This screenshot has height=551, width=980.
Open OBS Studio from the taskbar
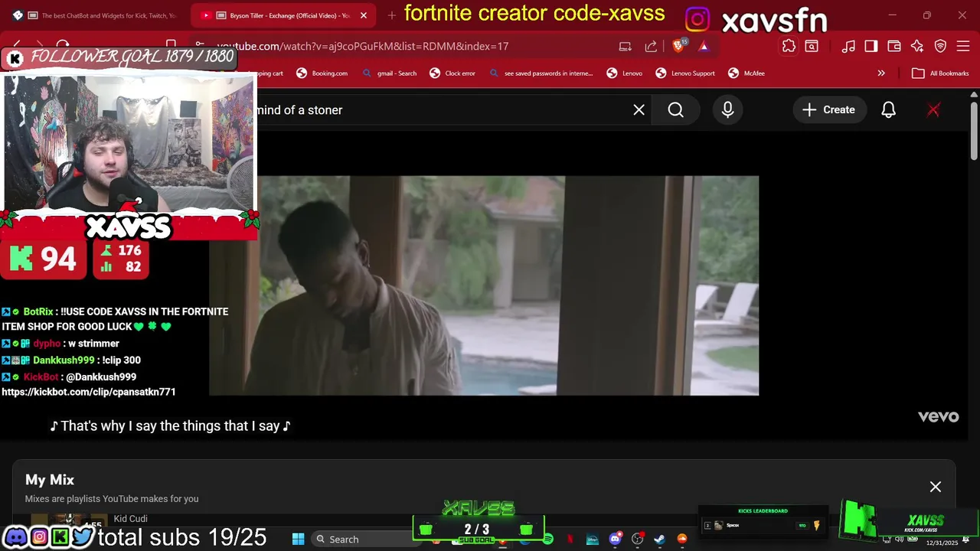pos(637,540)
